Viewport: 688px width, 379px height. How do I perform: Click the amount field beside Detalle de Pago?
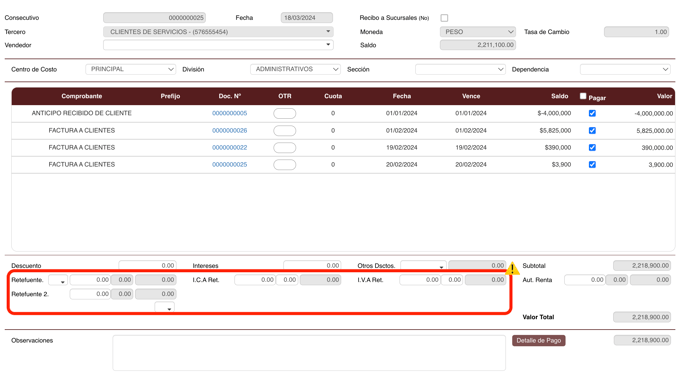click(642, 340)
